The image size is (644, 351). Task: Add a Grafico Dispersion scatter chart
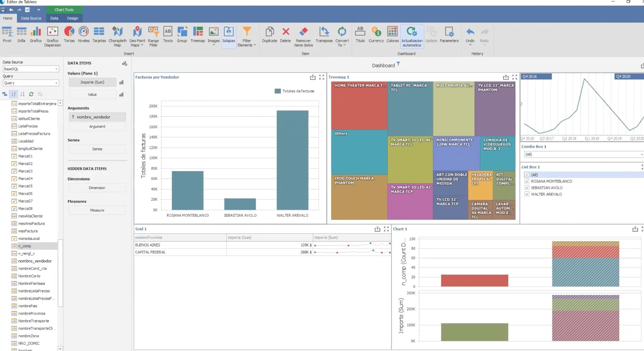[52, 36]
